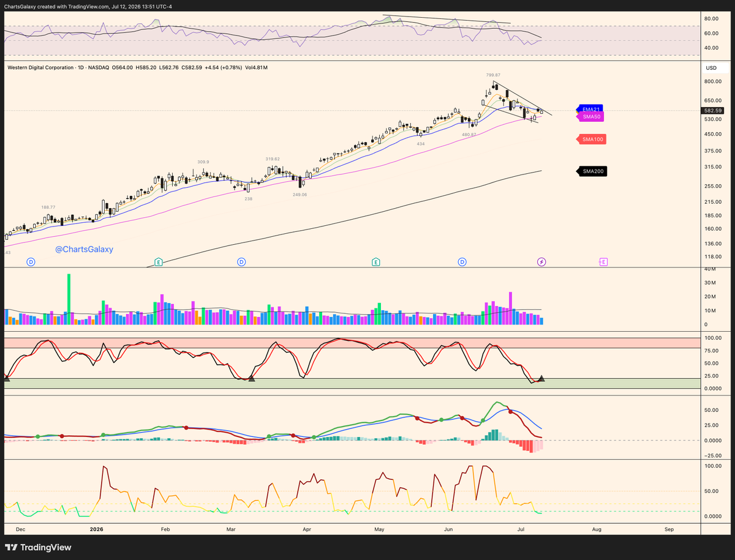Screen dimensions: 735x560
Task: Click the Sep label on time axis
Action: coord(669,528)
